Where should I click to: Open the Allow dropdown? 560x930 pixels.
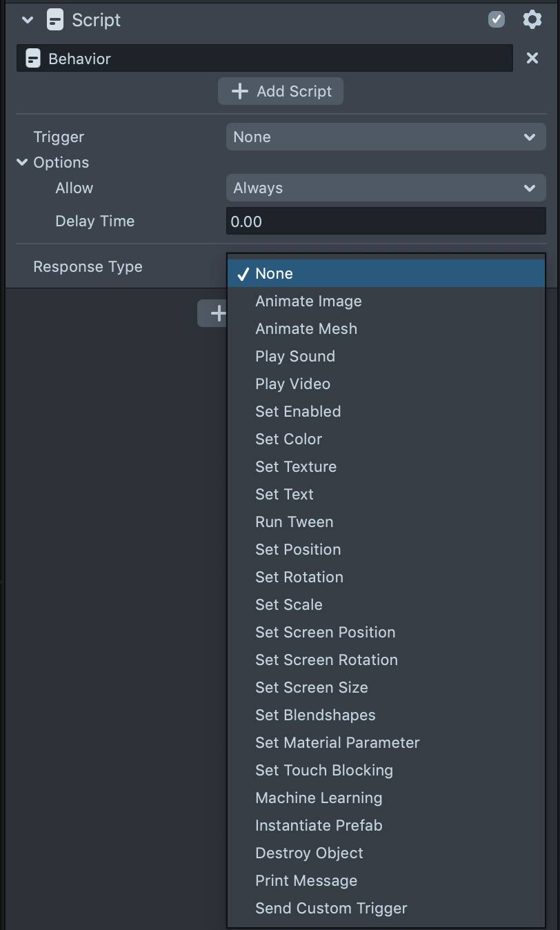[386, 188]
